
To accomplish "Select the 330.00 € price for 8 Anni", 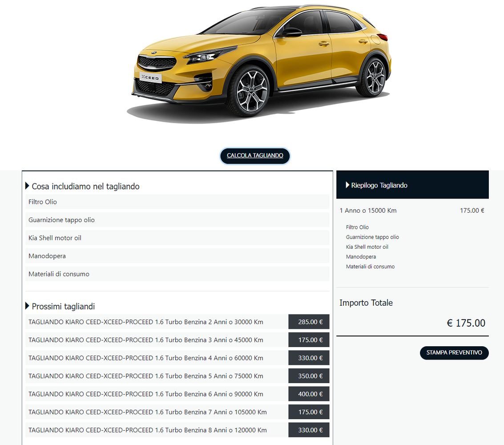I will [309, 429].
